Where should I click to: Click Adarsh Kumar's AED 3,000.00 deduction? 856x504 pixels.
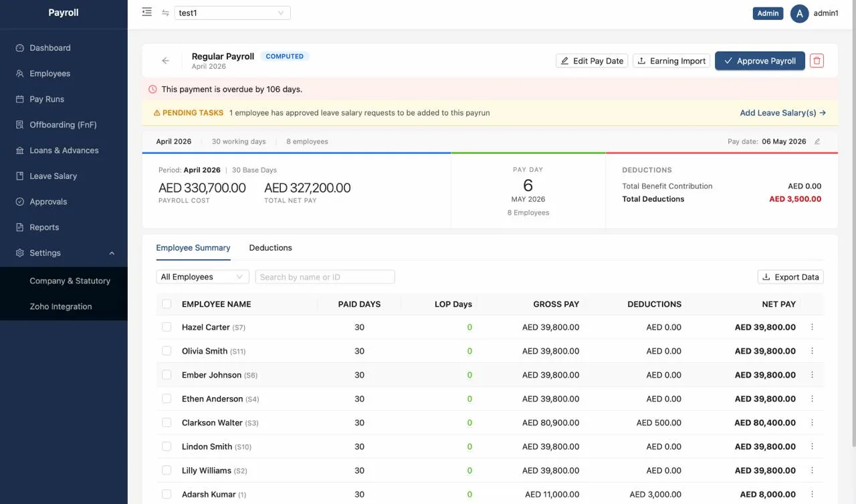click(x=655, y=495)
